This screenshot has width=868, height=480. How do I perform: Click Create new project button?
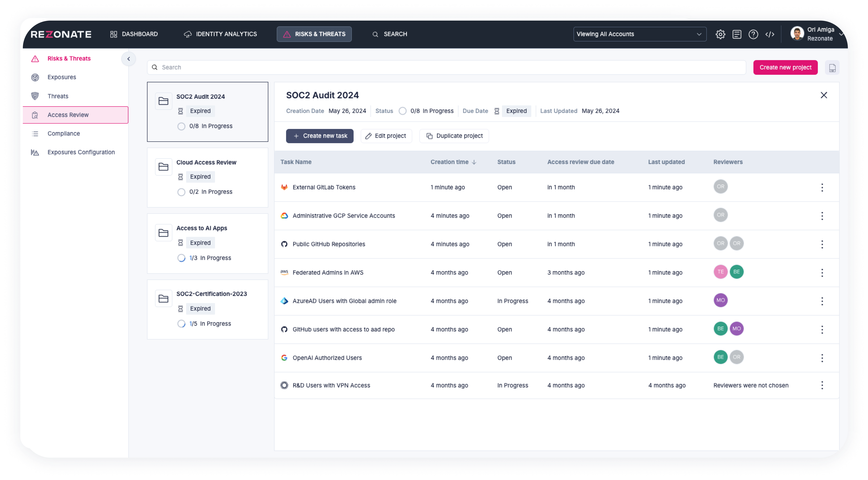785,67
